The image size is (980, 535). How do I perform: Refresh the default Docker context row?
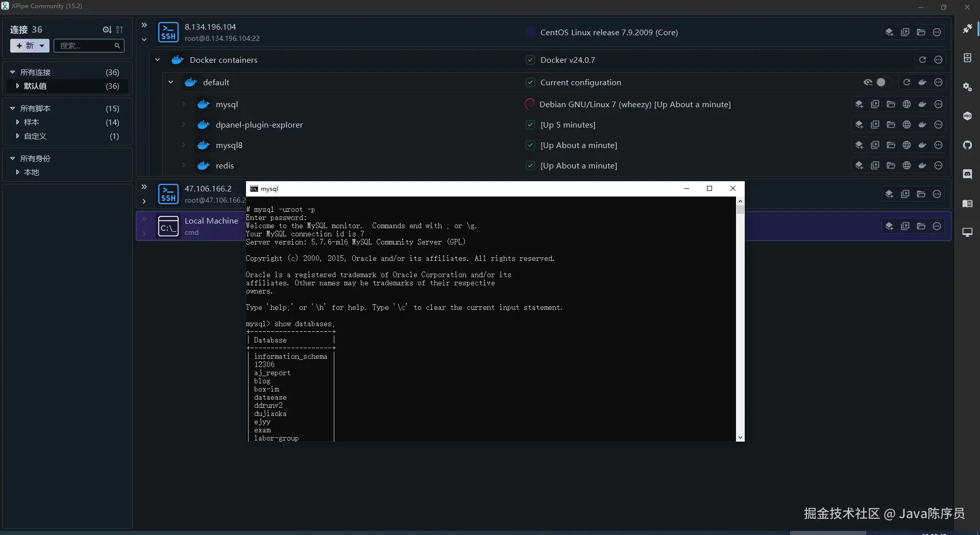tap(906, 82)
